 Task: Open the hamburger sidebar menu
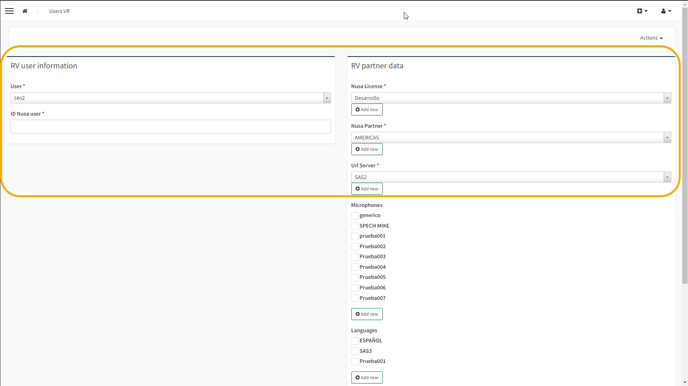(9, 11)
